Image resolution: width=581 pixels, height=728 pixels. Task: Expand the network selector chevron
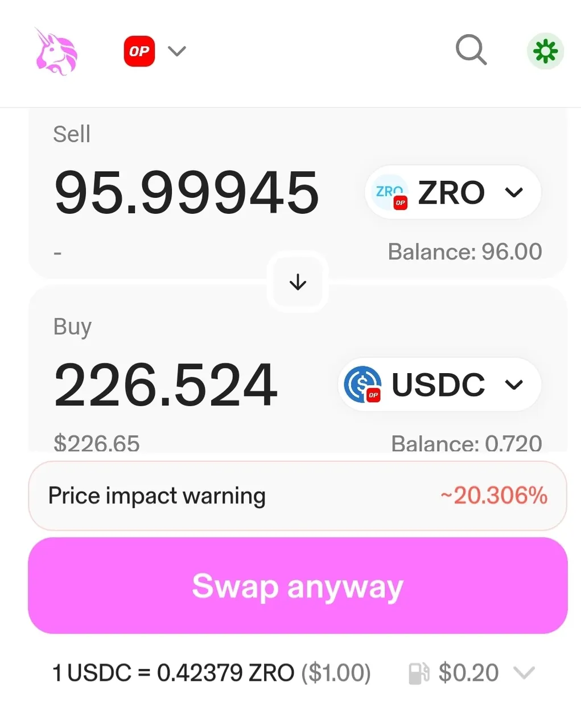click(177, 51)
